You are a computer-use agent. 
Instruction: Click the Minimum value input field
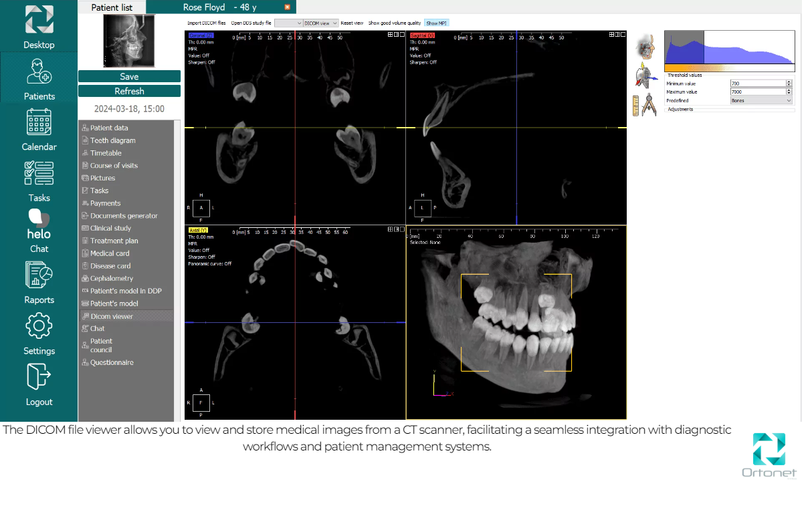[x=757, y=84]
